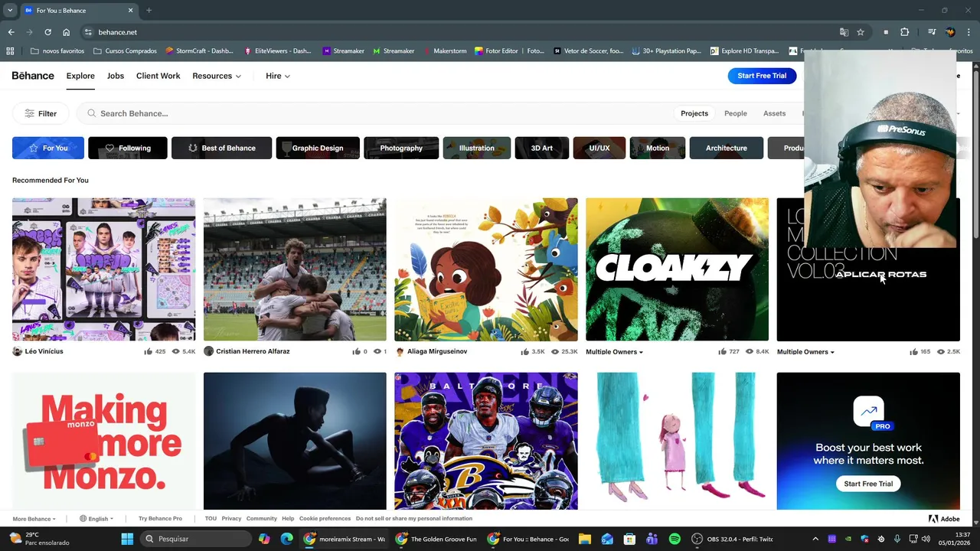Screen dimensions: 980x551
Task: Bookmark this page with the star icon
Action: pyautogui.click(x=861, y=32)
